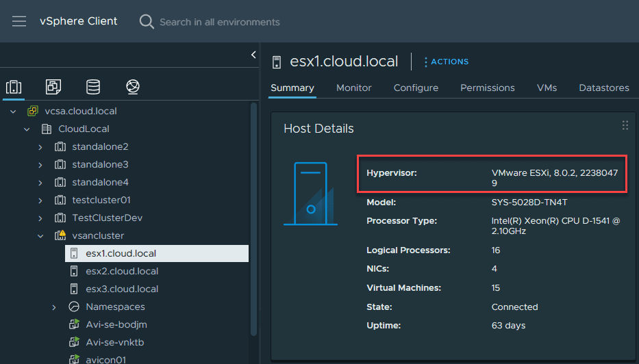Click the search magnifier icon
Screen dimensions: 639x364
147,22
